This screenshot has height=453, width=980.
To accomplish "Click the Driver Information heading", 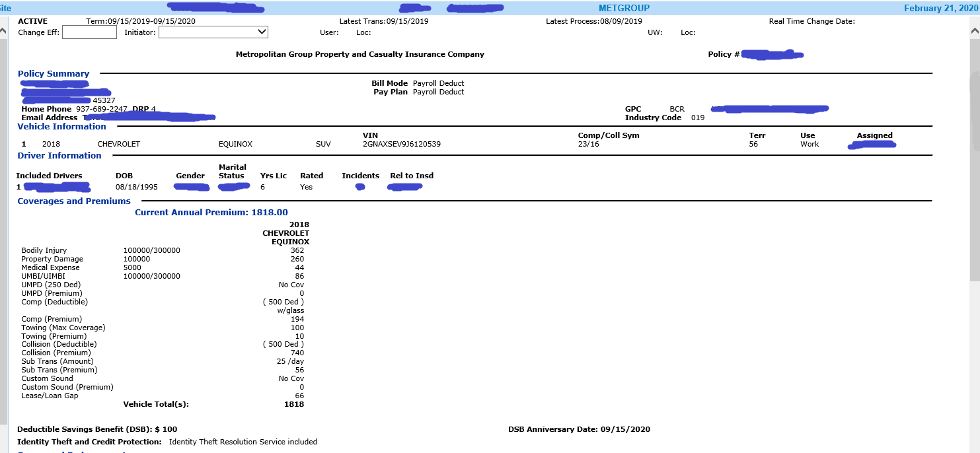I will coord(59,155).
